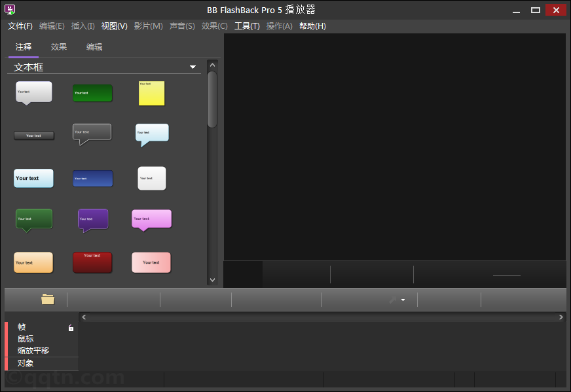Screen dimensions: 571x392
Task: Select the 缩放平移 track label
Action: [33, 351]
